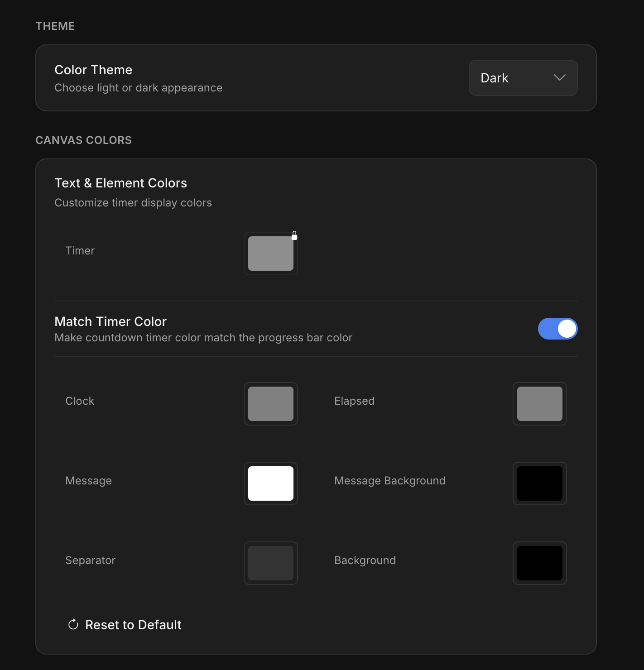Viewport: 644px width, 670px height.
Task: Click the Text & Element Colors panel area
Action: coord(120,183)
